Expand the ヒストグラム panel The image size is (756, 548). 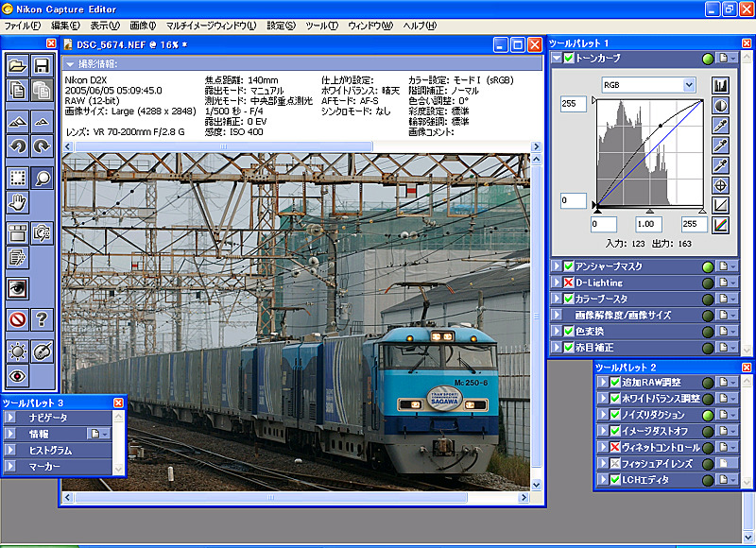click(9, 450)
